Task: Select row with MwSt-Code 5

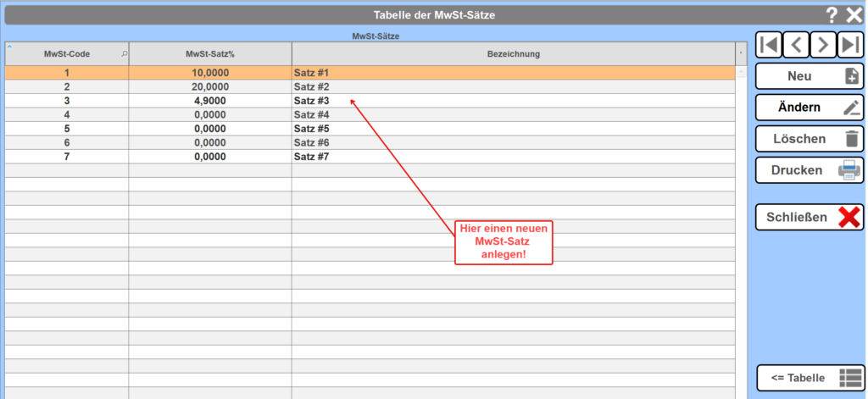Action: (x=66, y=129)
